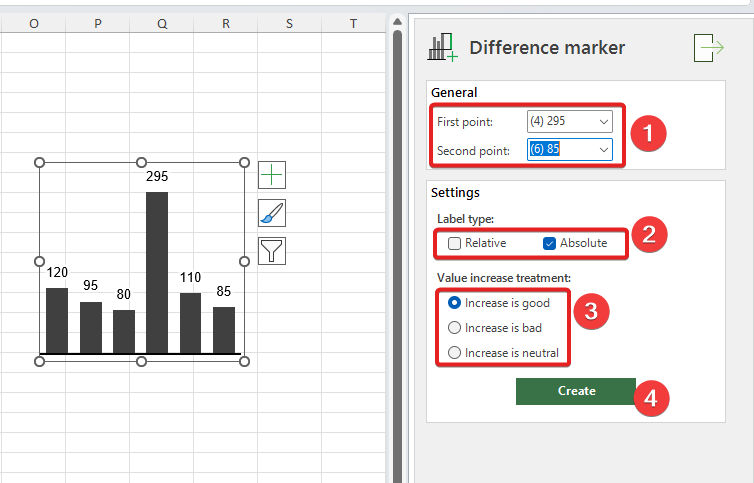Click the bottom-right chart resize handle
754x483 pixels.
pyautogui.click(x=245, y=361)
